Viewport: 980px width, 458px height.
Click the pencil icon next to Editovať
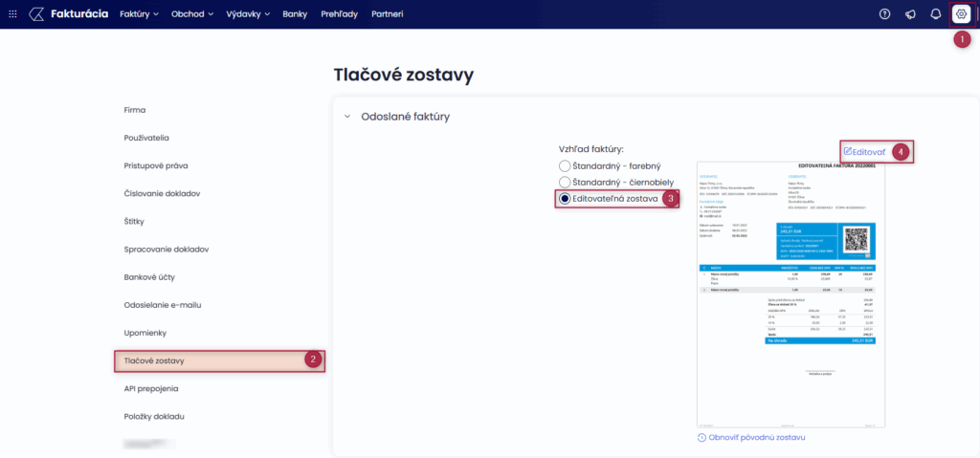(848, 151)
